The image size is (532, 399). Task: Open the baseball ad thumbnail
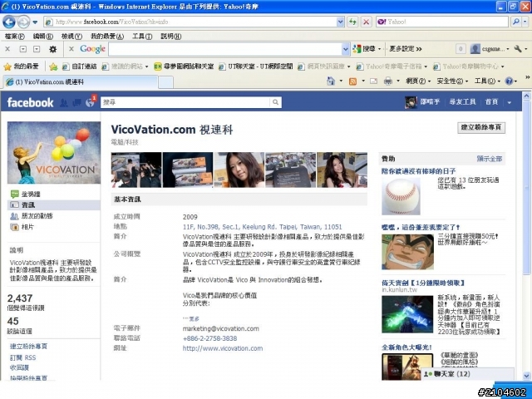401,196
